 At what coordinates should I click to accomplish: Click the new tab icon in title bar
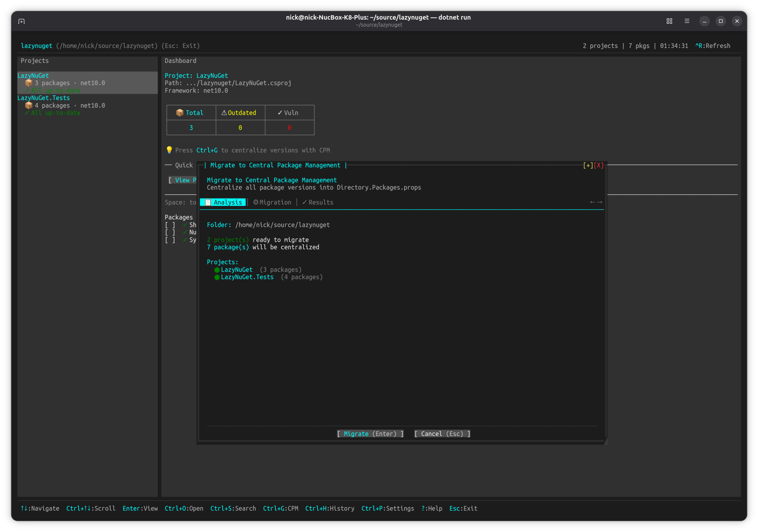tap(22, 21)
